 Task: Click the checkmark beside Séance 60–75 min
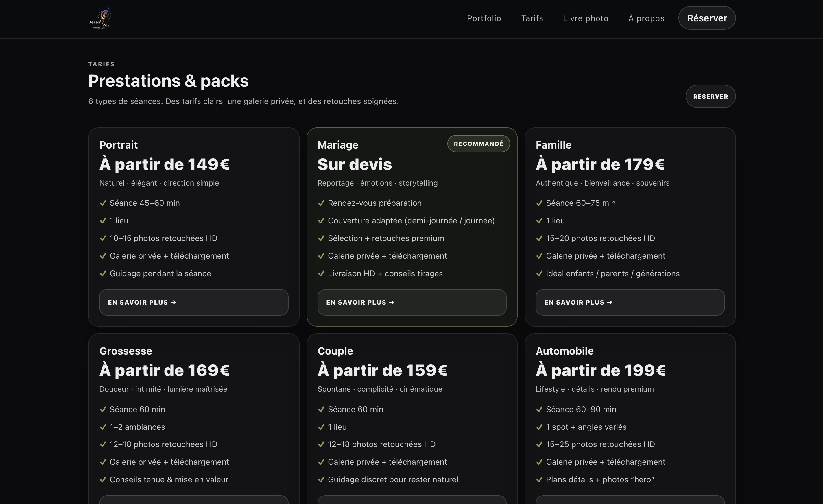pyautogui.click(x=539, y=203)
